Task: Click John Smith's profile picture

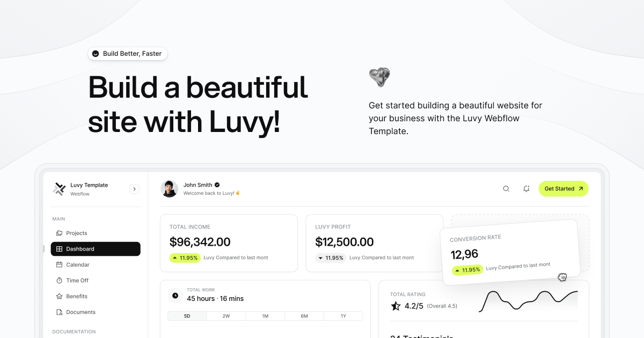Action: 169,188
